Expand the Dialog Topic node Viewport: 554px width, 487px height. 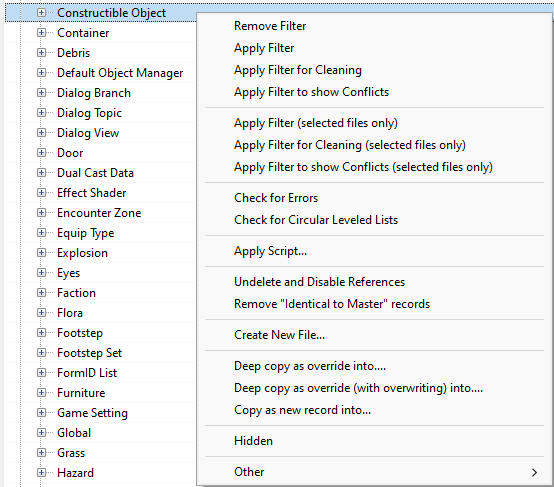(41, 113)
